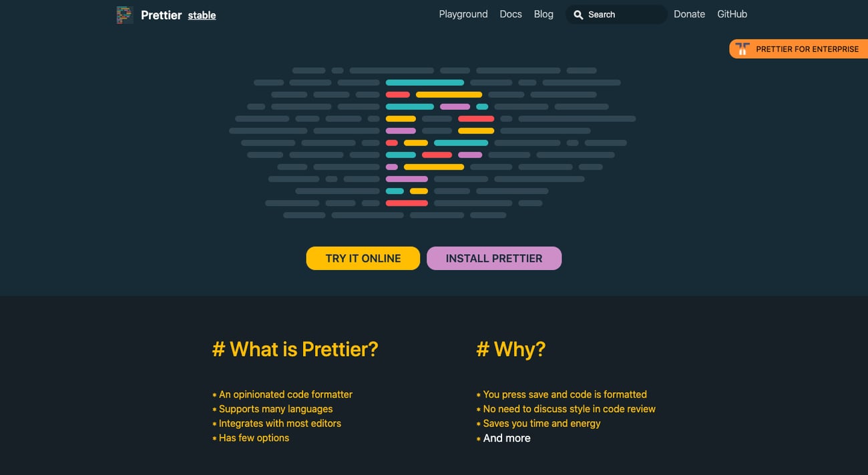The width and height of the screenshot is (868, 475).
Task: Open the Docs section
Action: point(511,14)
